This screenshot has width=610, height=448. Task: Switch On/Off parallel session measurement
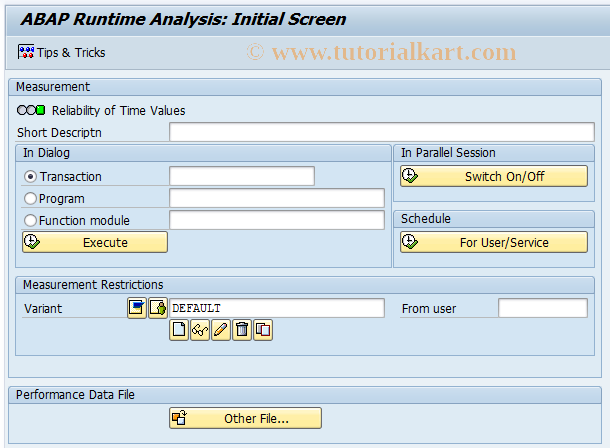(494, 176)
